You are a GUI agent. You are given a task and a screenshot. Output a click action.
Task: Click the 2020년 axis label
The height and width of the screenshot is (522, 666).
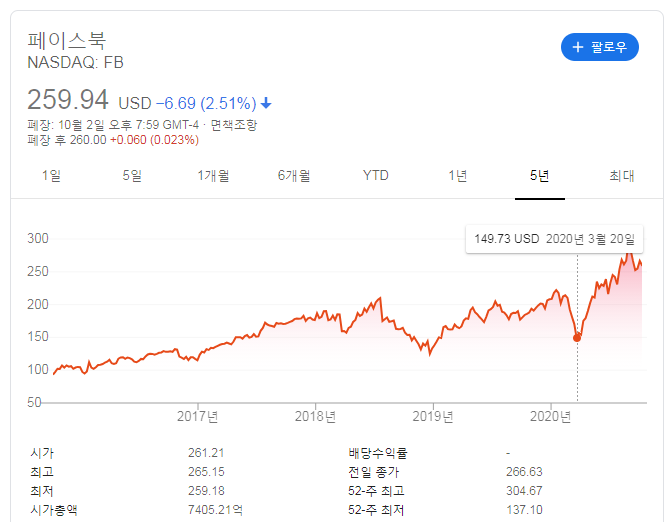point(550,416)
